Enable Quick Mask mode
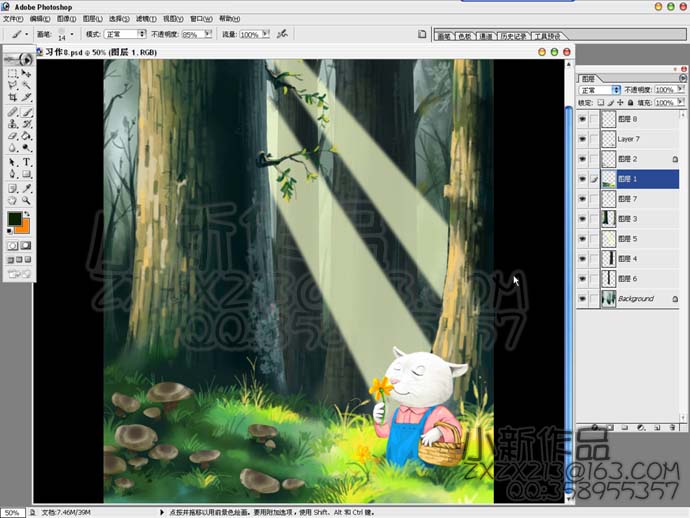The width and height of the screenshot is (690, 518). [26, 246]
